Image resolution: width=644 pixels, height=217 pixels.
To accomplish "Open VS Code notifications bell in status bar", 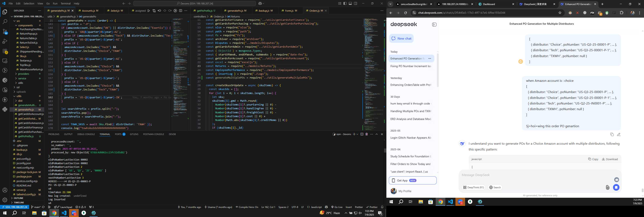I will tap(382, 207).
